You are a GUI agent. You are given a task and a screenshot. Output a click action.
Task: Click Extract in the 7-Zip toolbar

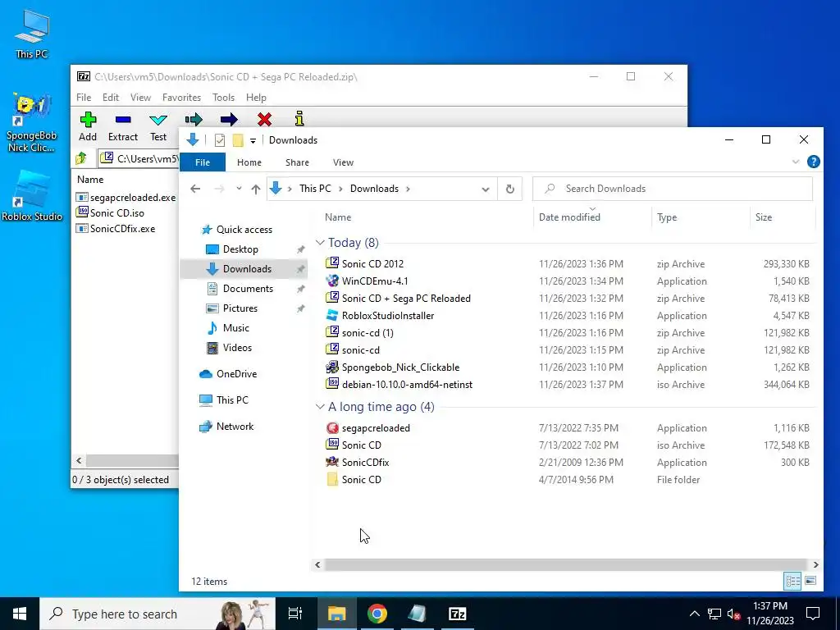tap(123, 126)
